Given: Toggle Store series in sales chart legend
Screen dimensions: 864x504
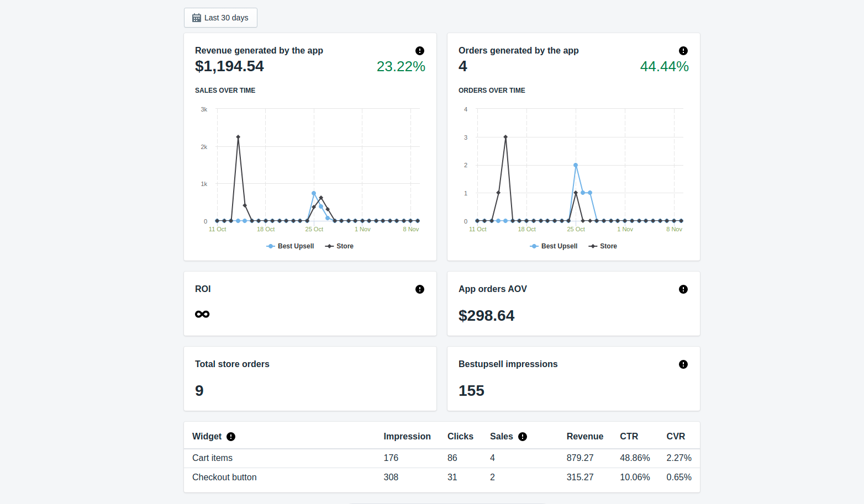Looking at the screenshot, I should 339,246.
